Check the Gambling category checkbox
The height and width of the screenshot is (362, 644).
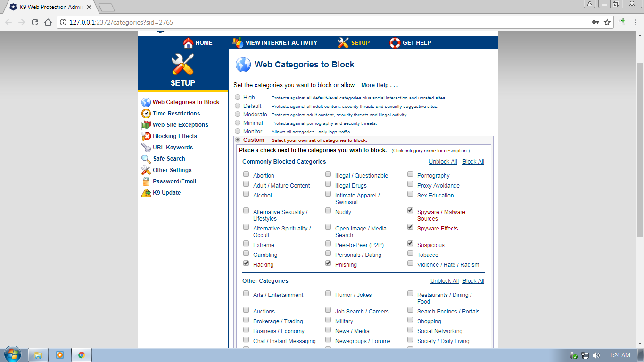click(x=246, y=253)
